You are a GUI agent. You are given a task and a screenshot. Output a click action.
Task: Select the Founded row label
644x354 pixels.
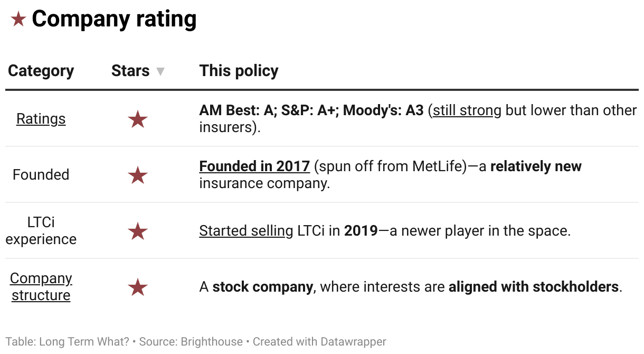pyautogui.click(x=41, y=175)
